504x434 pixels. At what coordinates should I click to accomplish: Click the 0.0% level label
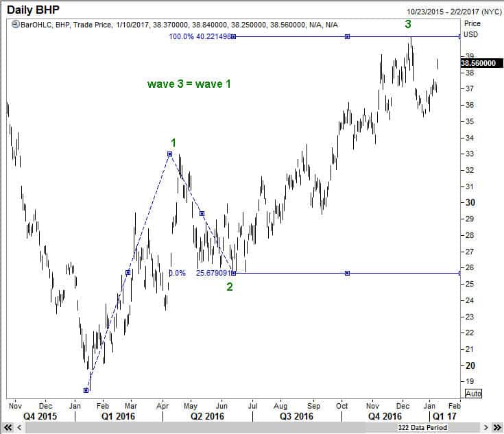178,273
